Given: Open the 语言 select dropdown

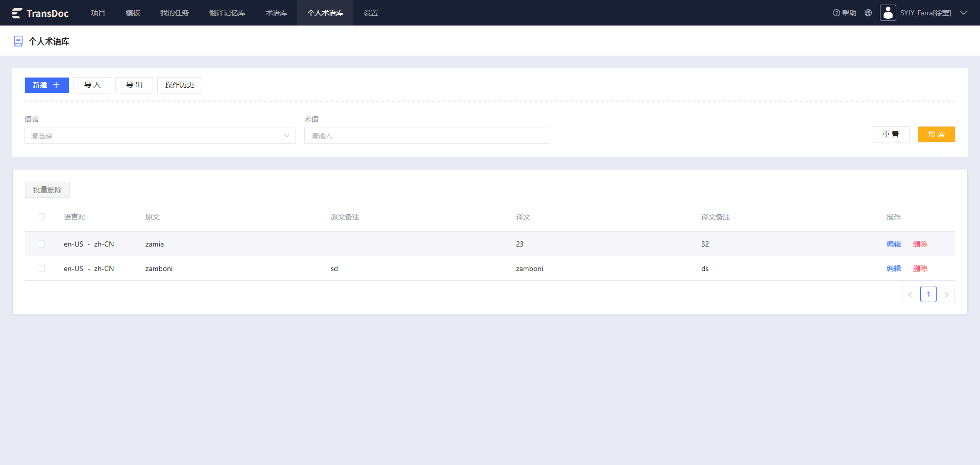Looking at the screenshot, I should point(160,136).
